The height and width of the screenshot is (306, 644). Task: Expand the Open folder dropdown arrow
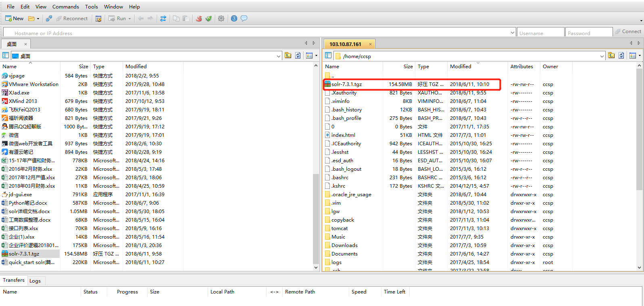[x=38, y=19]
